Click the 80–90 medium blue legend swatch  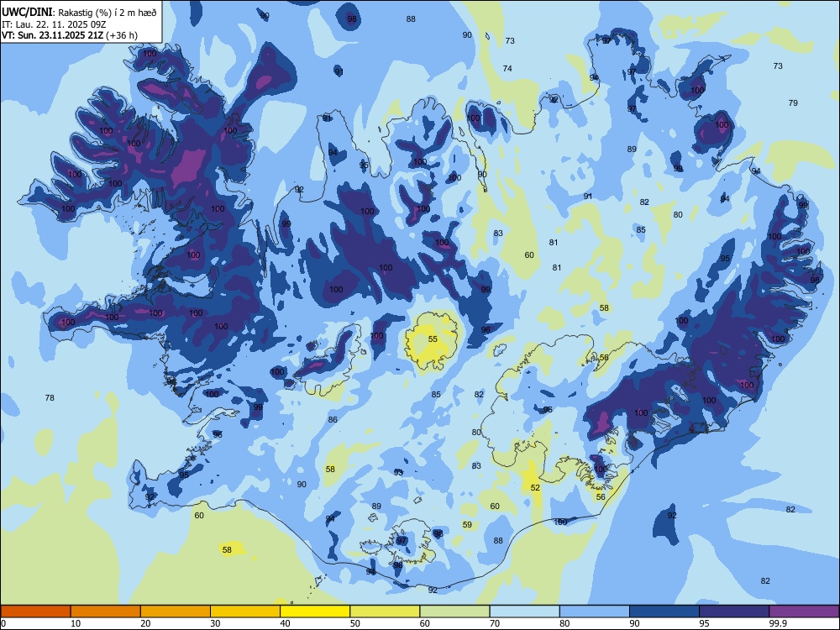[595, 612]
